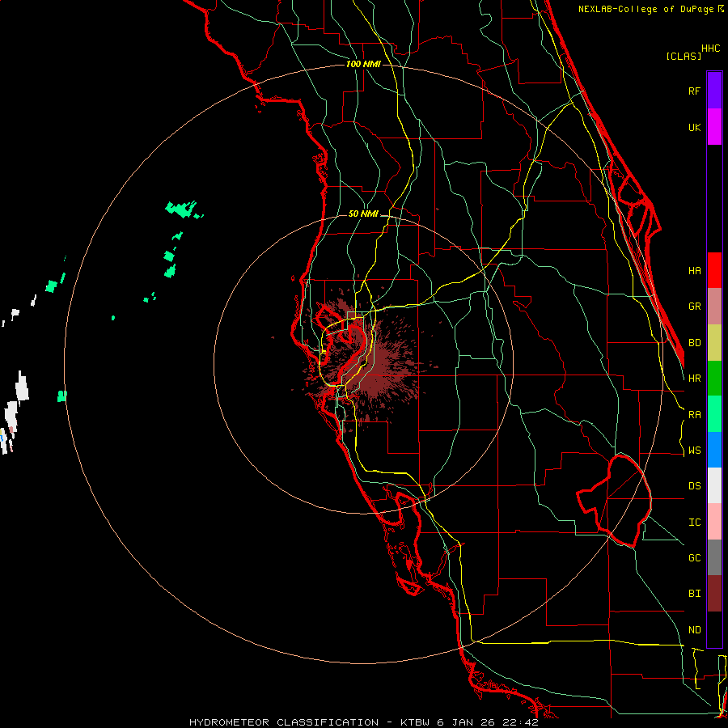Click the '[CLAS]' legend header text
728x728 pixels.
pyautogui.click(x=684, y=56)
